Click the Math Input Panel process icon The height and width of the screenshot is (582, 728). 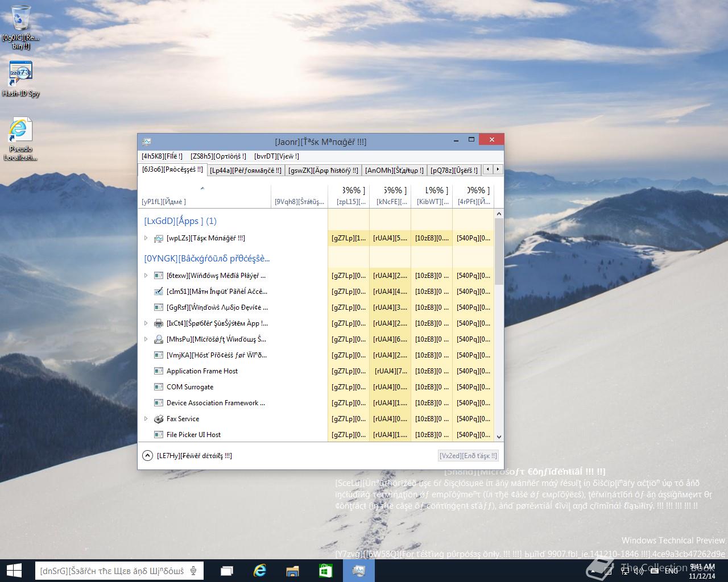coord(159,292)
